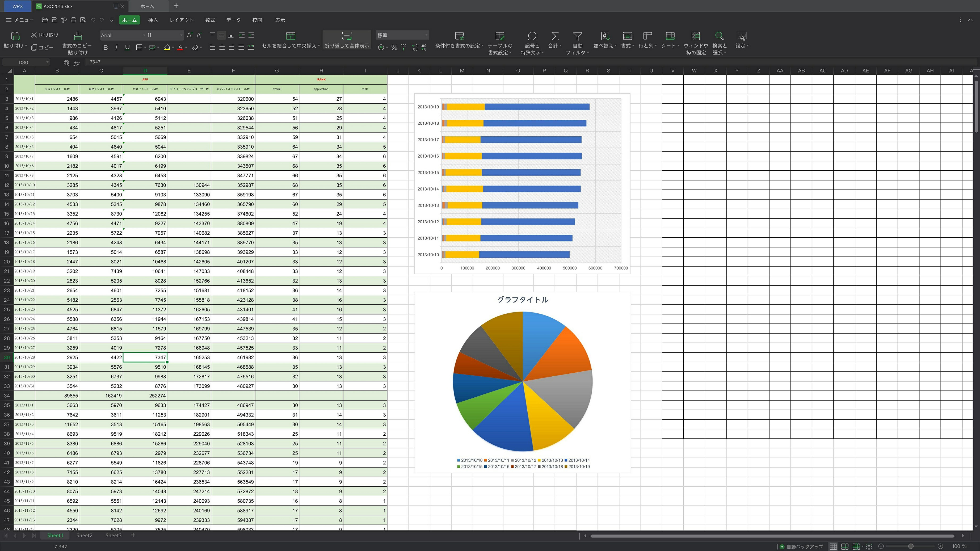Click the zoom slider handle

coord(910,546)
